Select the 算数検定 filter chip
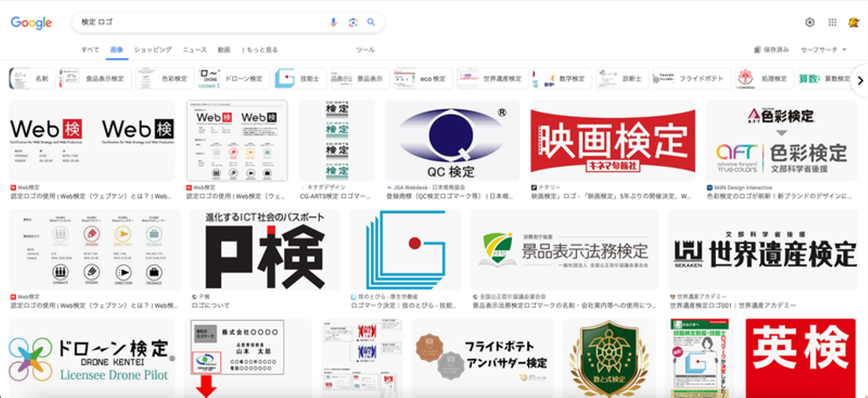 pyautogui.click(x=824, y=78)
